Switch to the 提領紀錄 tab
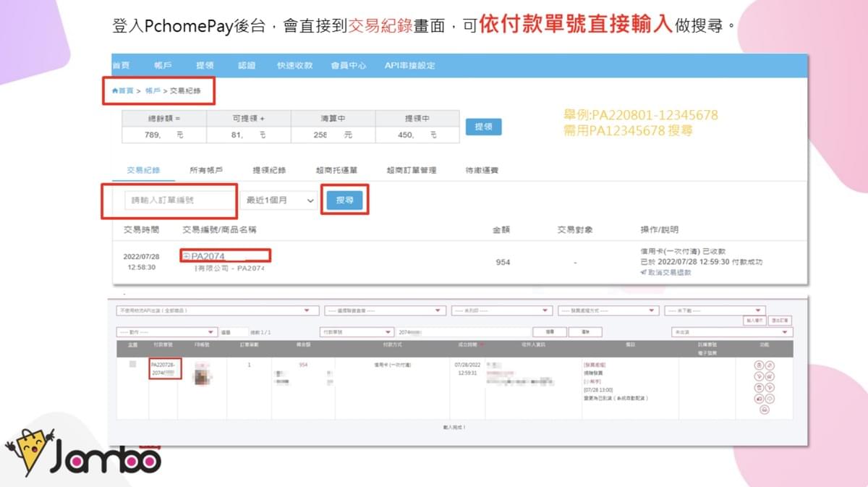This screenshot has height=487, width=868. click(x=269, y=170)
